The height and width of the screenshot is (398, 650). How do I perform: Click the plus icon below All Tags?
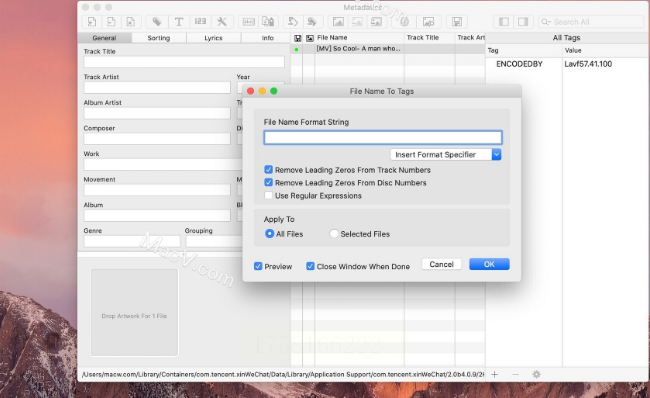pyautogui.click(x=495, y=374)
